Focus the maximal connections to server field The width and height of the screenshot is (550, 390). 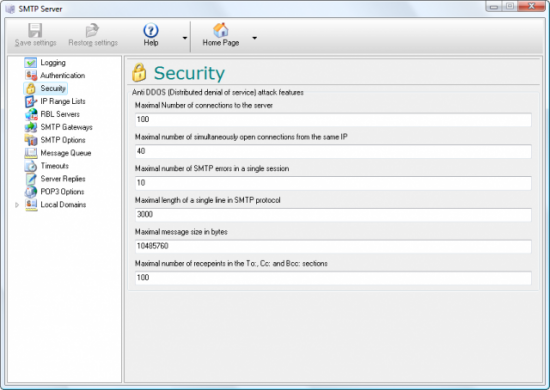click(333, 120)
